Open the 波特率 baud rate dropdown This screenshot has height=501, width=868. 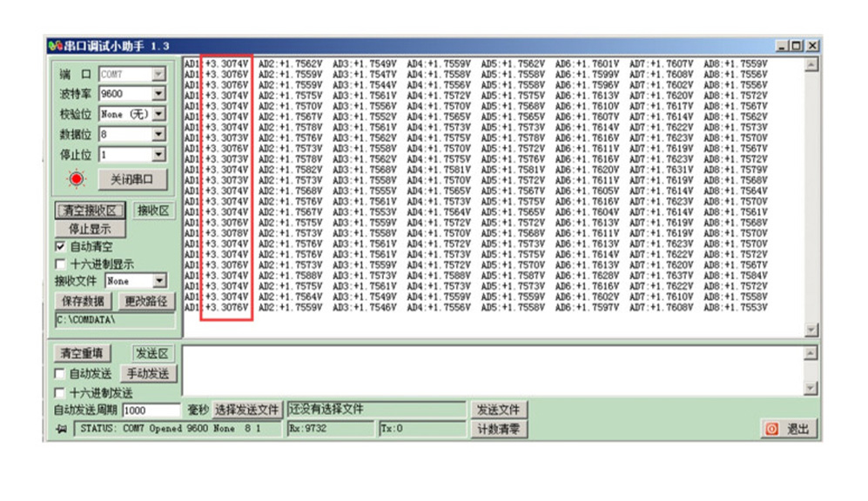tap(158, 94)
